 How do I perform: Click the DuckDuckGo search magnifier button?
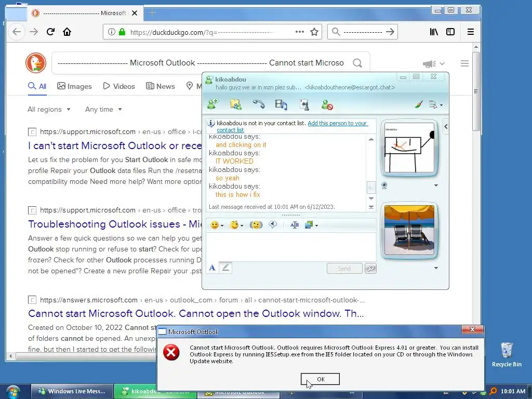tap(357, 63)
